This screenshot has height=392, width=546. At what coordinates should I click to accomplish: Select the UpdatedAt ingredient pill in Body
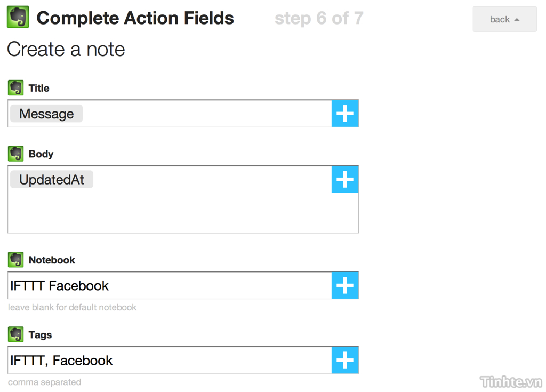point(52,180)
